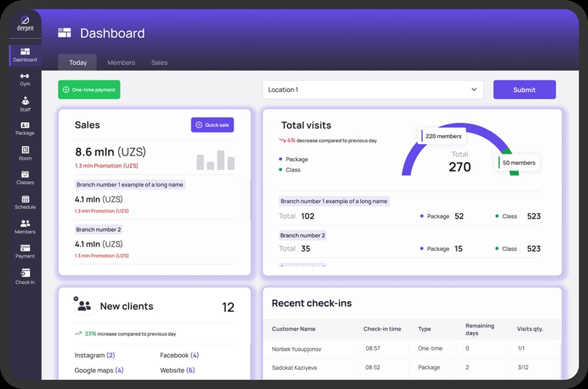The image size is (588, 389).
Task: Click Branch number 2 tag in Sales
Action: point(99,229)
